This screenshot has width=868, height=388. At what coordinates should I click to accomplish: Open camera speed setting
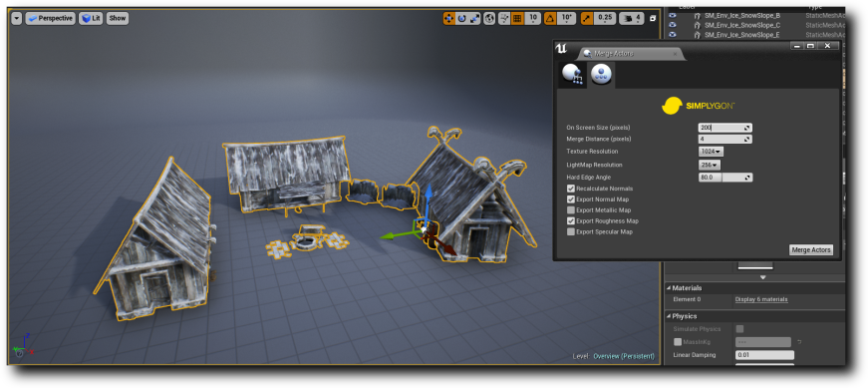click(x=631, y=18)
